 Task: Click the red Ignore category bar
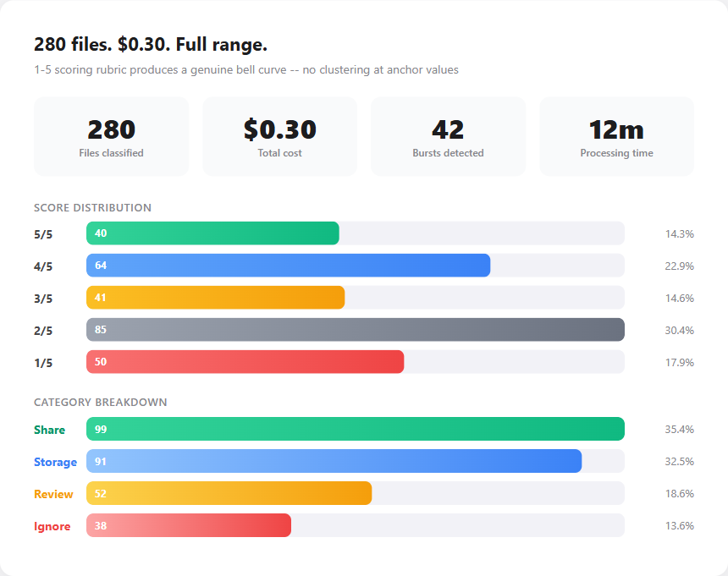(189, 525)
